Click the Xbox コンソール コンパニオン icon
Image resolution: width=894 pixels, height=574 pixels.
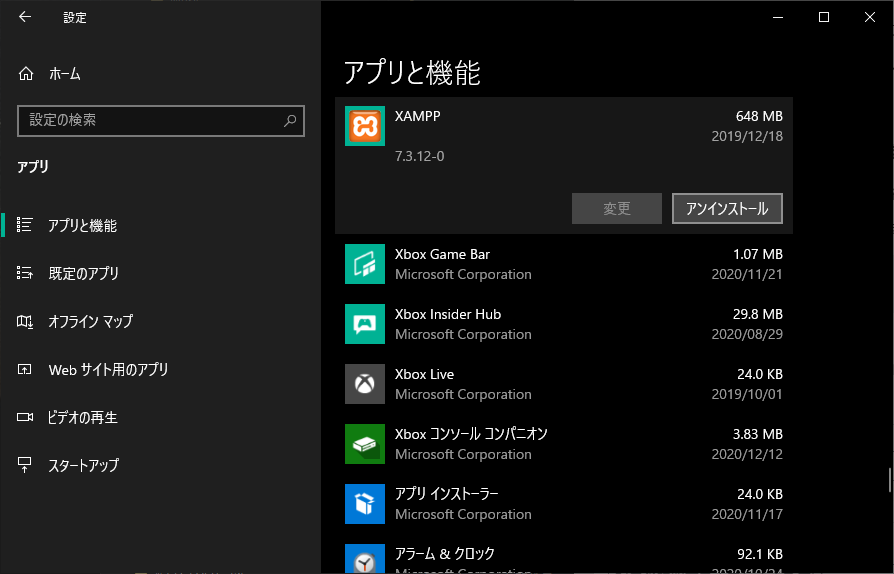click(365, 444)
